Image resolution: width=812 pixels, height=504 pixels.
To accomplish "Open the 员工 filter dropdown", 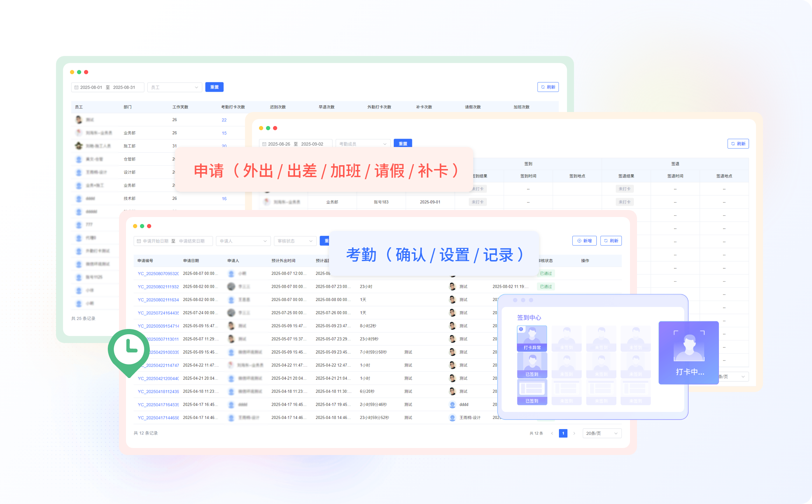I will click(175, 87).
